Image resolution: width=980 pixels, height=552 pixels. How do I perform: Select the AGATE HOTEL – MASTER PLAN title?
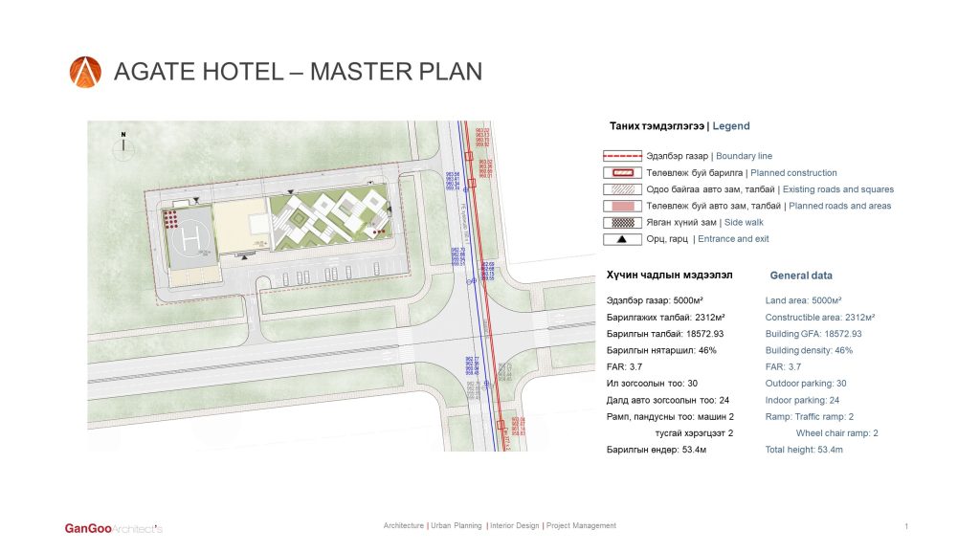(x=298, y=72)
